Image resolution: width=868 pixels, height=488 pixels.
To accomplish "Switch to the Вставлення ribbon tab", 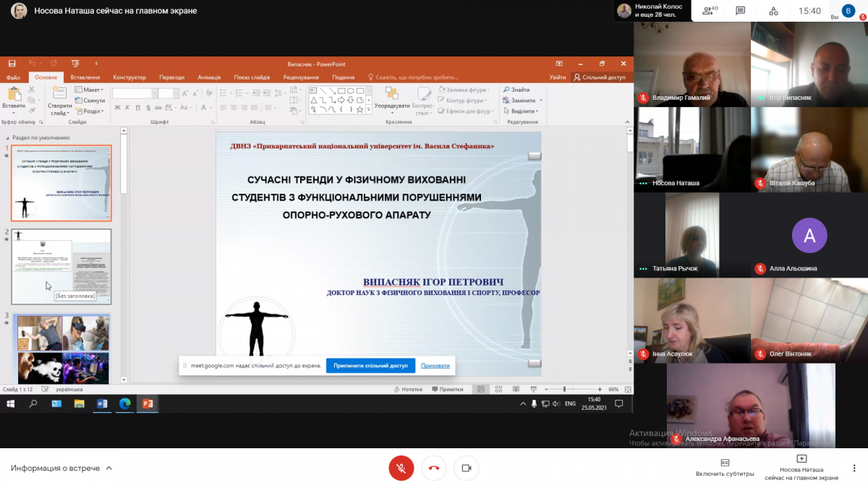I will pos(85,77).
